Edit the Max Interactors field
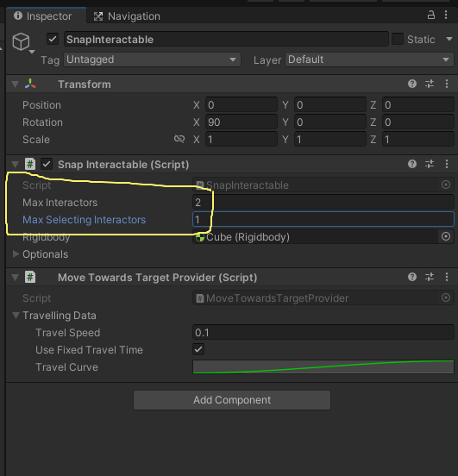Viewport: 458px width, 476px height. [x=323, y=203]
